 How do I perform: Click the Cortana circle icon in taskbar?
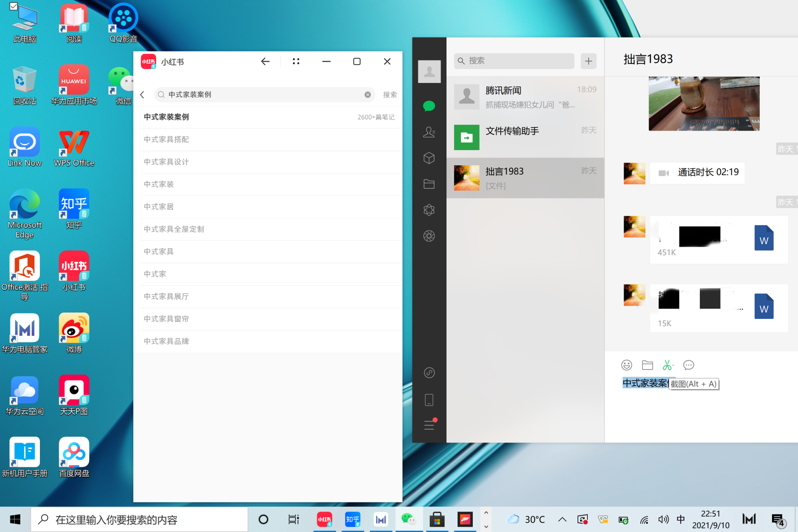coord(263,519)
